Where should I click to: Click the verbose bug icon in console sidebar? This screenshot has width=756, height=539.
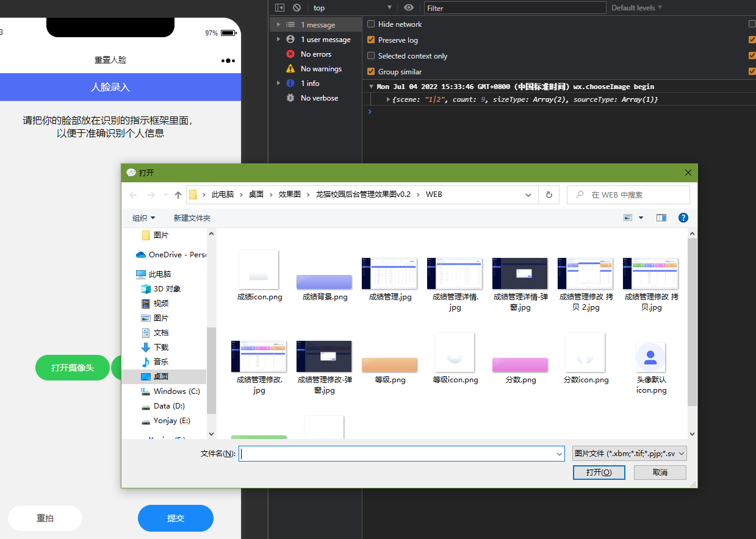coord(290,98)
